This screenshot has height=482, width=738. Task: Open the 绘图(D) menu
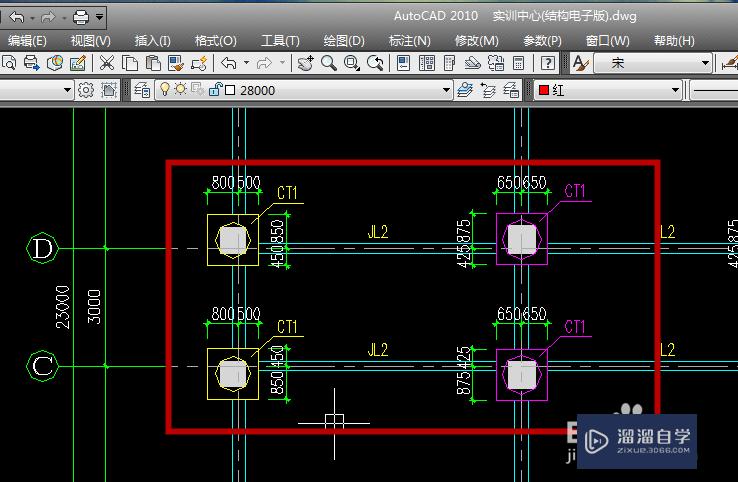pyautogui.click(x=344, y=41)
